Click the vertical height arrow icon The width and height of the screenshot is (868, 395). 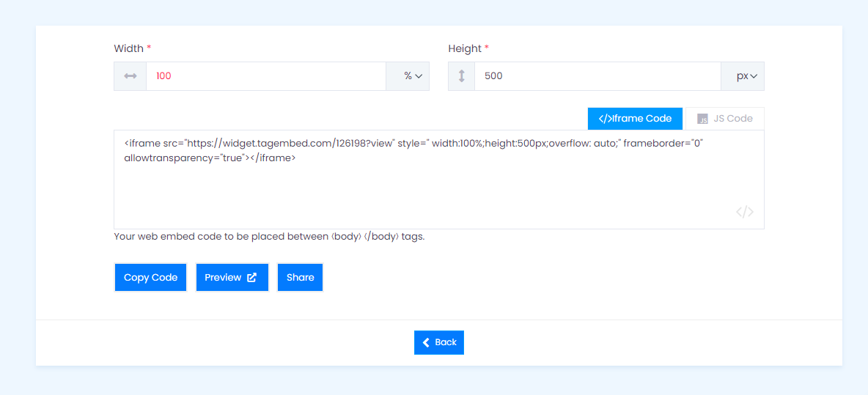(461, 76)
